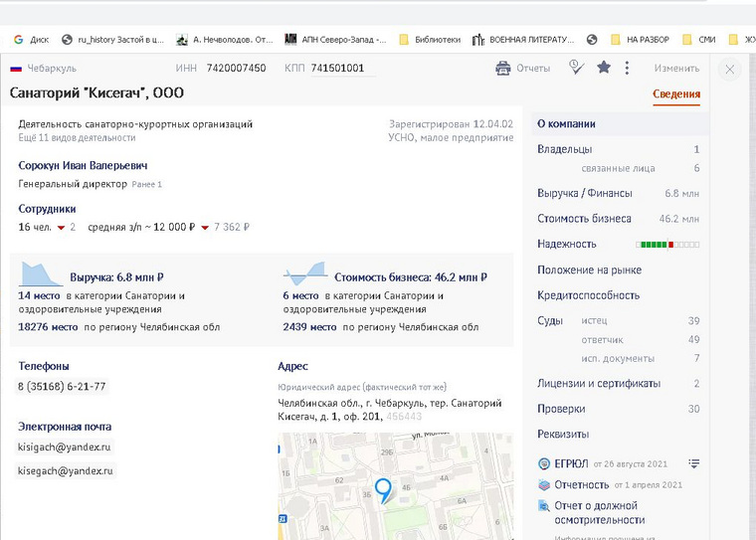Click red arrow next to average salary
The width and height of the screenshot is (756, 540).
click(x=205, y=228)
